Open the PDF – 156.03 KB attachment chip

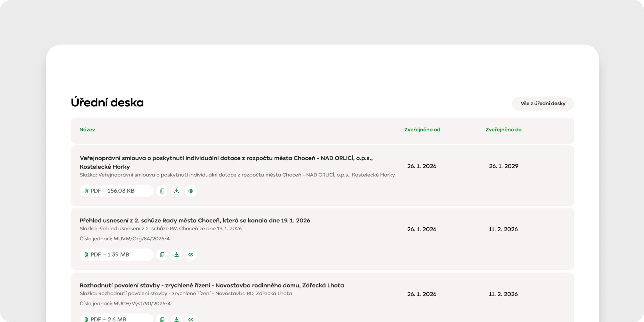[x=116, y=191]
